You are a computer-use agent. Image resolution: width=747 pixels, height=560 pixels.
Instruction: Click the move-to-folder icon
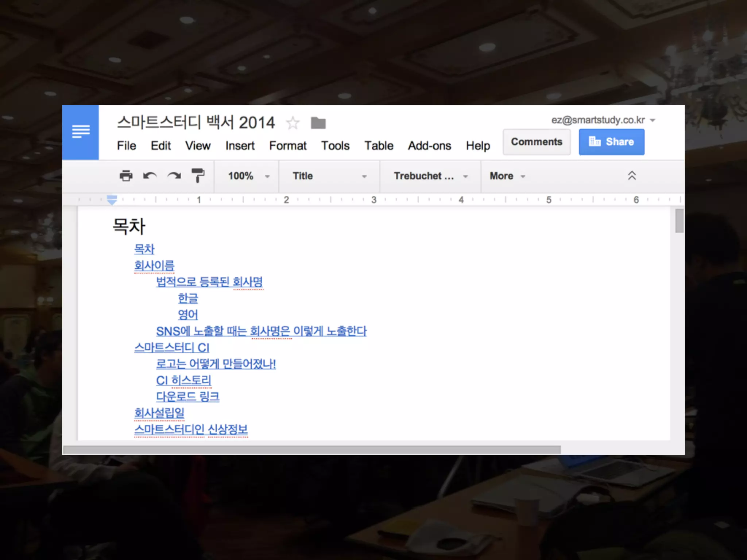coord(318,123)
